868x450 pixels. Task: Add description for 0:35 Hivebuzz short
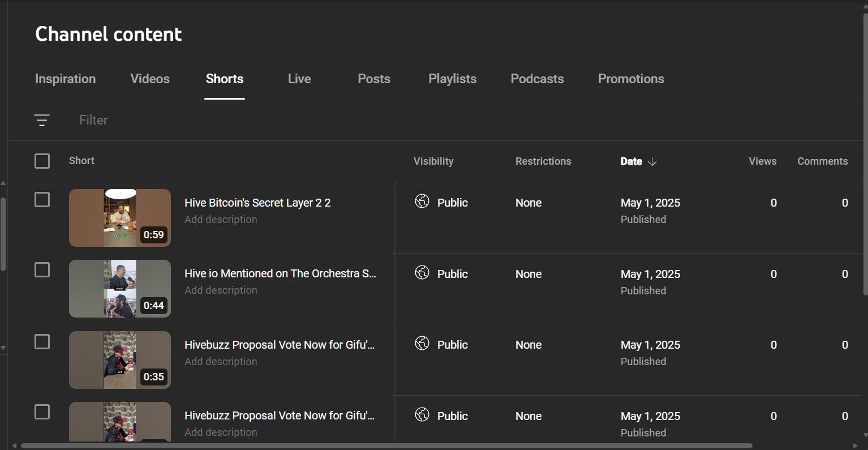click(221, 362)
